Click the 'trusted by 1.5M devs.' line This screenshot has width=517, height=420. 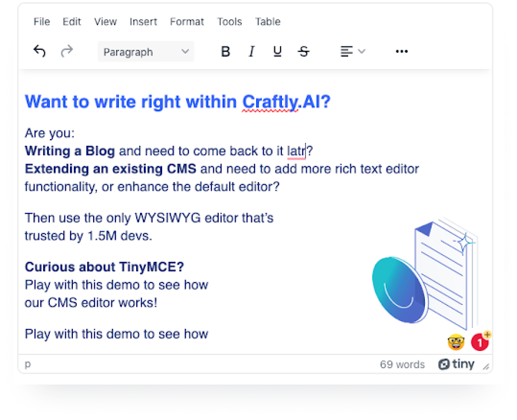tap(88, 236)
